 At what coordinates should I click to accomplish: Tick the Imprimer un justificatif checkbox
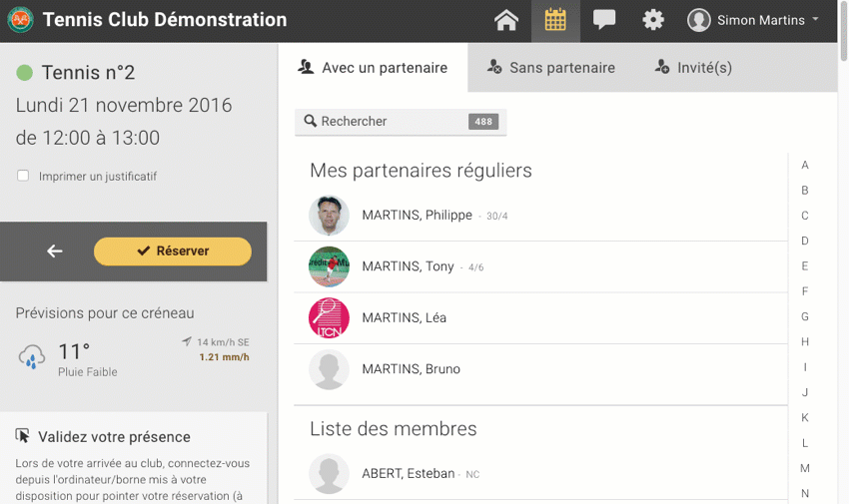tap(23, 176)
